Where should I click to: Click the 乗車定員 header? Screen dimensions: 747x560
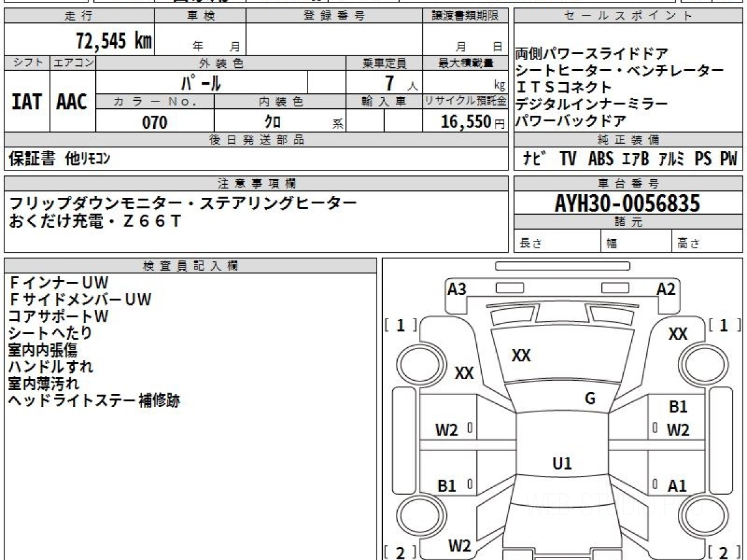(384, 63)
